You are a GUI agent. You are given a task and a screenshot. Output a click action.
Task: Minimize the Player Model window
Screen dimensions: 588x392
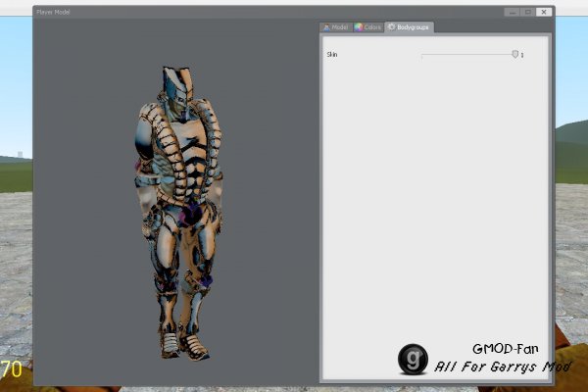(x=512, y=12)
